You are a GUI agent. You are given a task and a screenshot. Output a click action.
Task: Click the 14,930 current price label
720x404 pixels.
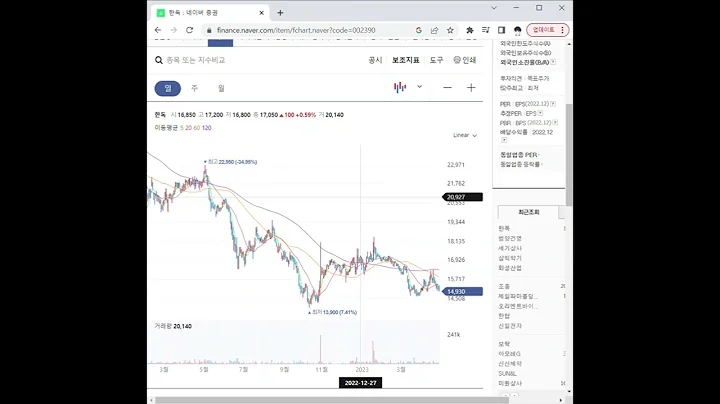[x=462, y=292]
